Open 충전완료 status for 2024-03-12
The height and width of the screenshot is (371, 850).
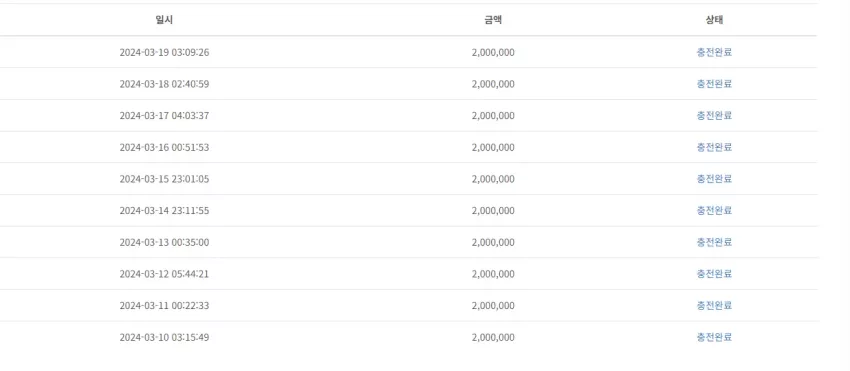[714, 274]
